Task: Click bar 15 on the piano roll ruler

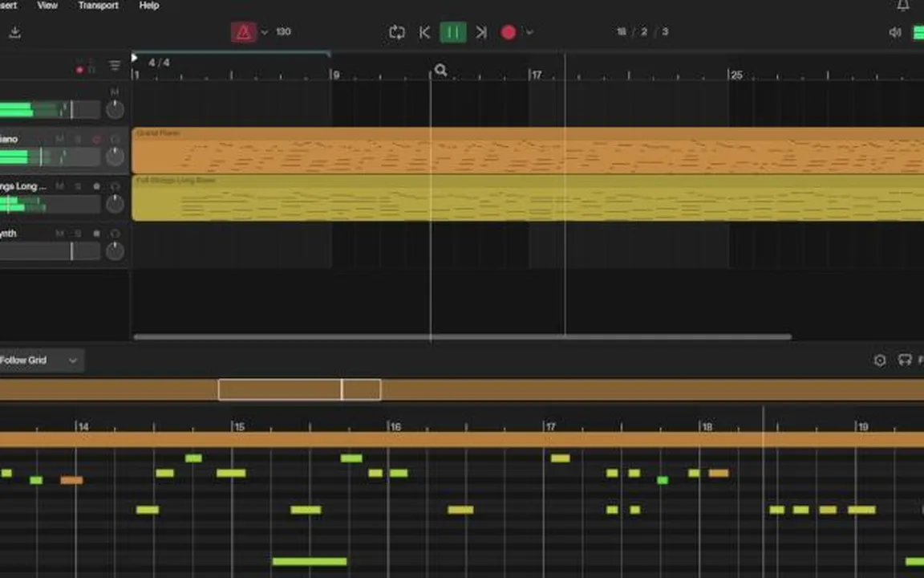Action: coord(239,425)
